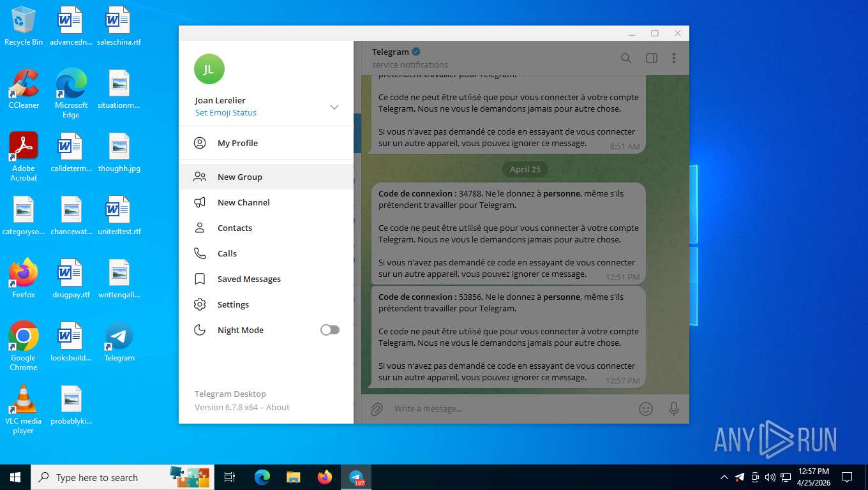Screen dimensions: 868x490
Task: Open the saleschina.rtf desktop file
Action: pyautogui.click(x=119, y=27)
